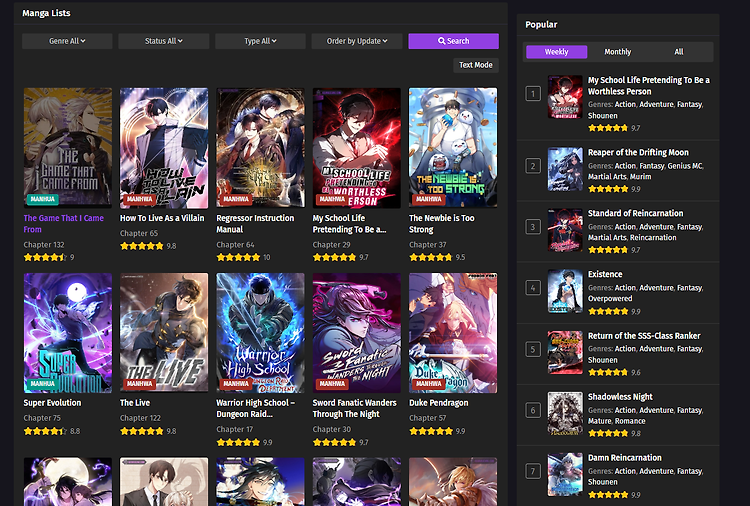
Task: Switch to Text Mode
Action: coord(476,65)
